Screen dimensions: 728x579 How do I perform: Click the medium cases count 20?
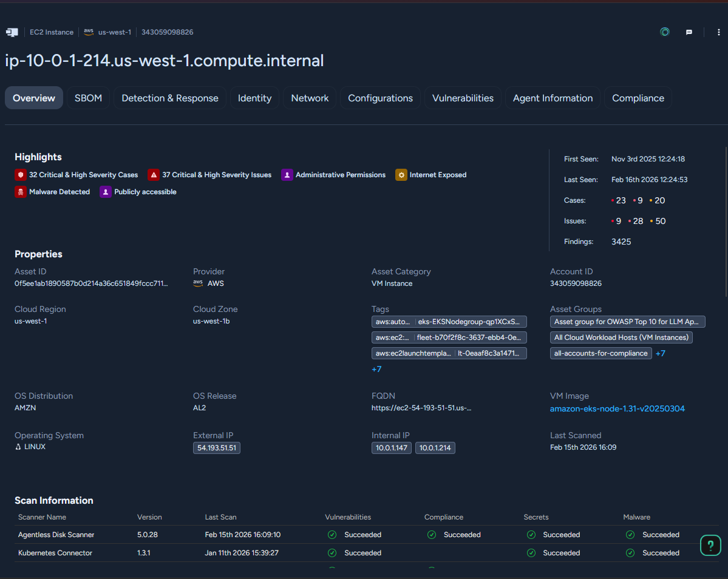point(659,200)
